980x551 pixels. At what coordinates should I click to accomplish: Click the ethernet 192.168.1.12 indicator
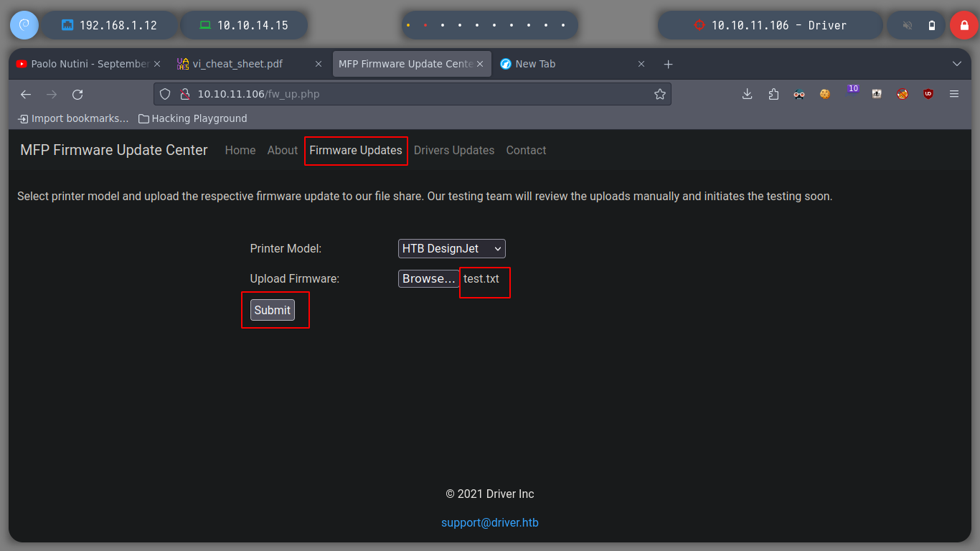click(x=110, y=25)
